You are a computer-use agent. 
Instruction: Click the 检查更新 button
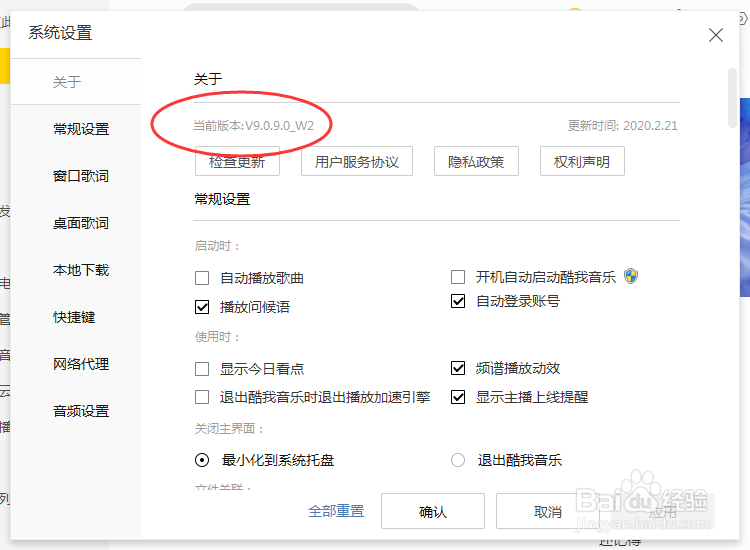coord(237,162)
